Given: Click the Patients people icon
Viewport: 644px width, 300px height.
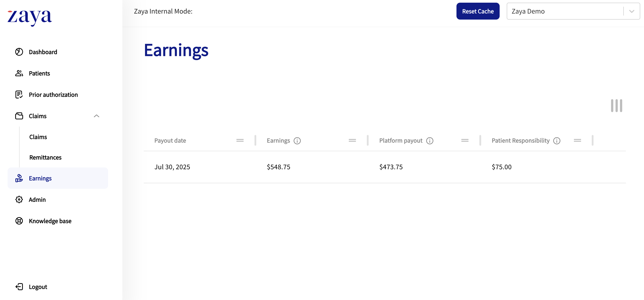Looking at the screenshot, I should pos(19,73).
